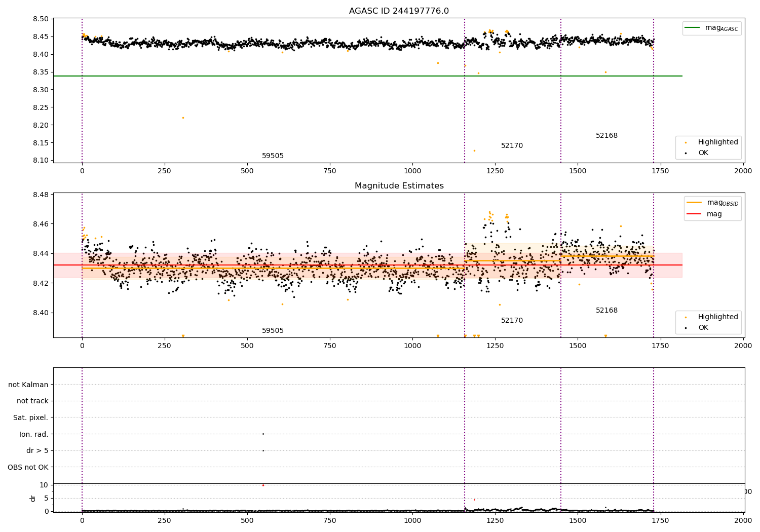Click the green line sample in the top legend
The image size is (760, 532).
point(692,27)
